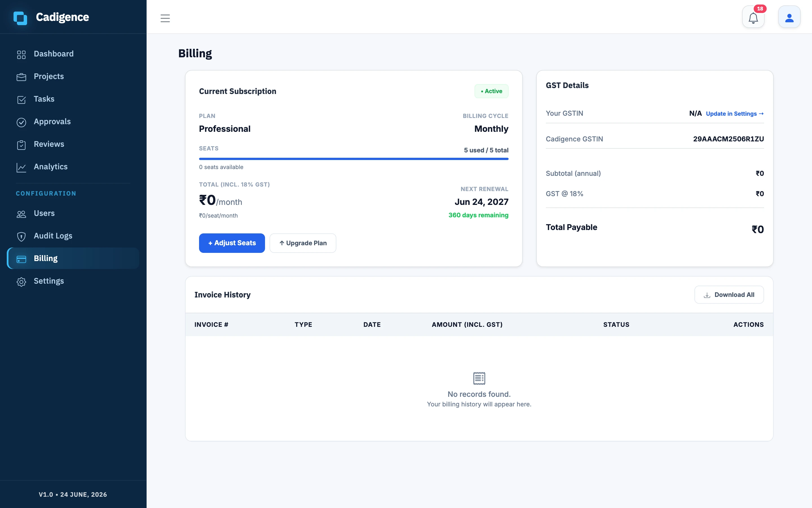The height and width of the screenshot is (508, 812).
Task: Click the Subtotal (annual) label
Action: point(573,173)
